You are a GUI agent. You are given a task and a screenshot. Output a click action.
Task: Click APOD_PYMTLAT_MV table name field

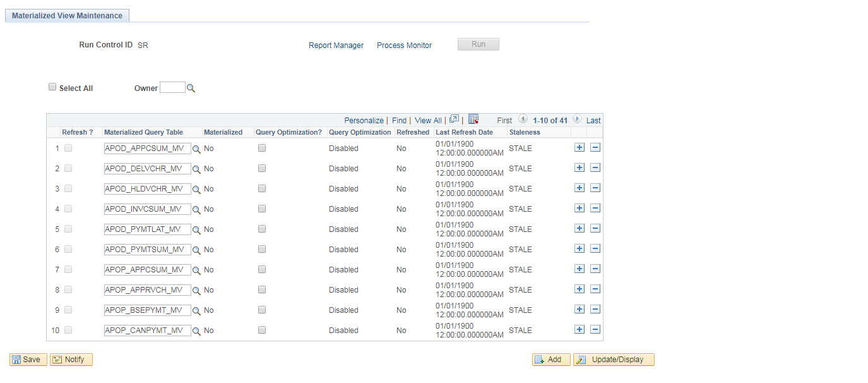[x=148, y=229]
